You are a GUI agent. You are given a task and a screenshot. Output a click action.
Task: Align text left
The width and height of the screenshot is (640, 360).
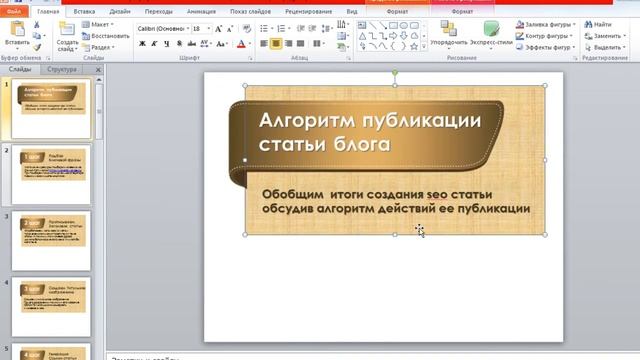[x=264, y=43]
